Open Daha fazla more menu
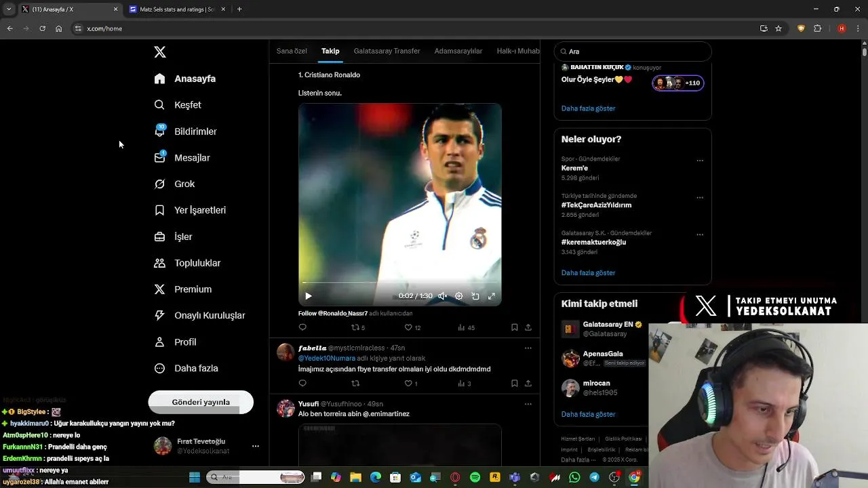 [x=186, y=368]
